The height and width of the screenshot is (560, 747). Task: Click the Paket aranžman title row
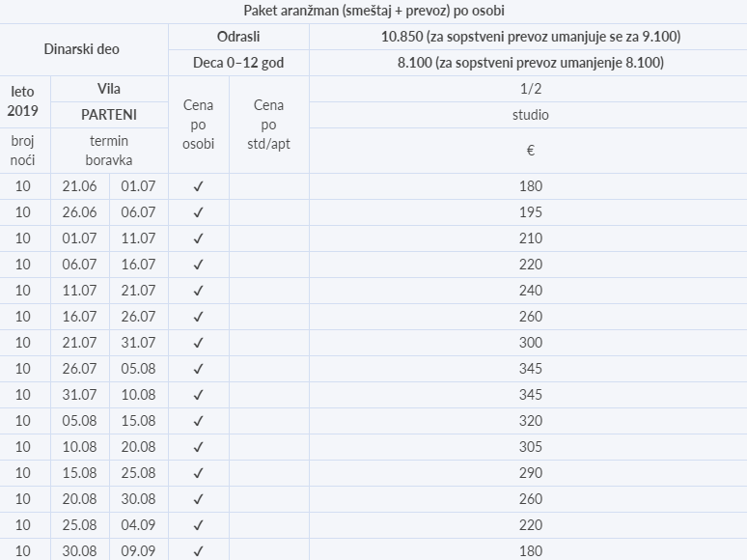[373, 11]
